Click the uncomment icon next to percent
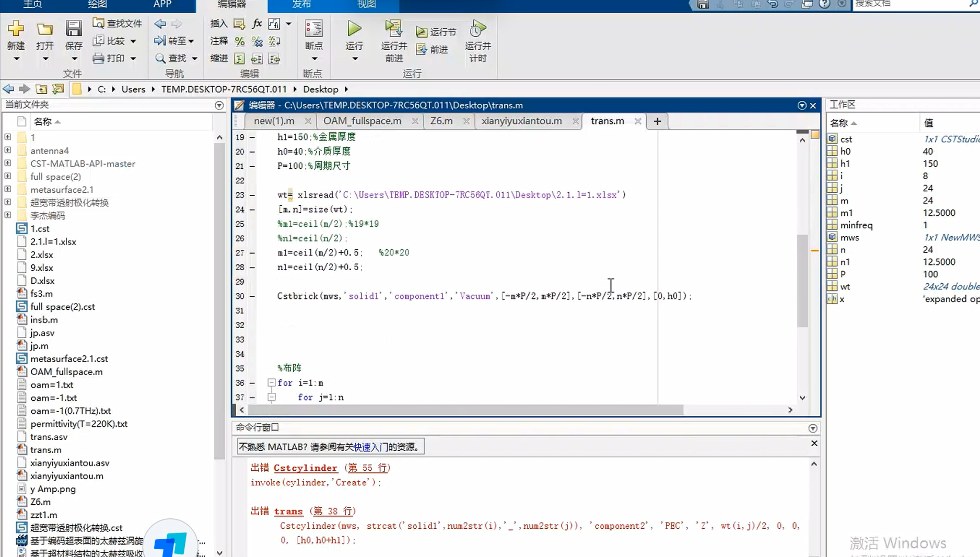 257,41
